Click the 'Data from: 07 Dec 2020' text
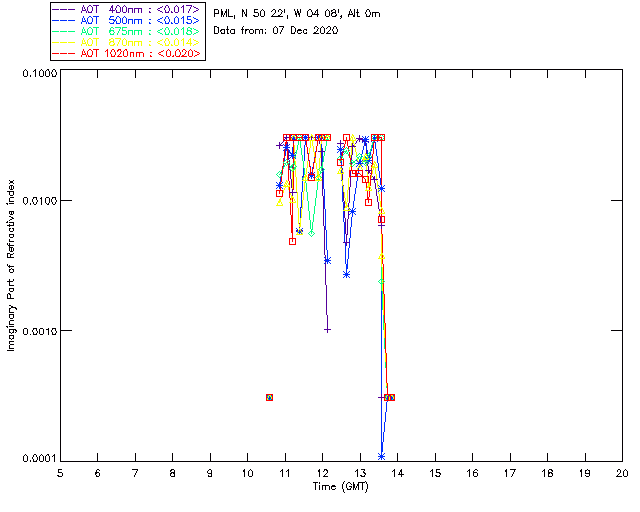640x512 pixels. tap(276, 31)
